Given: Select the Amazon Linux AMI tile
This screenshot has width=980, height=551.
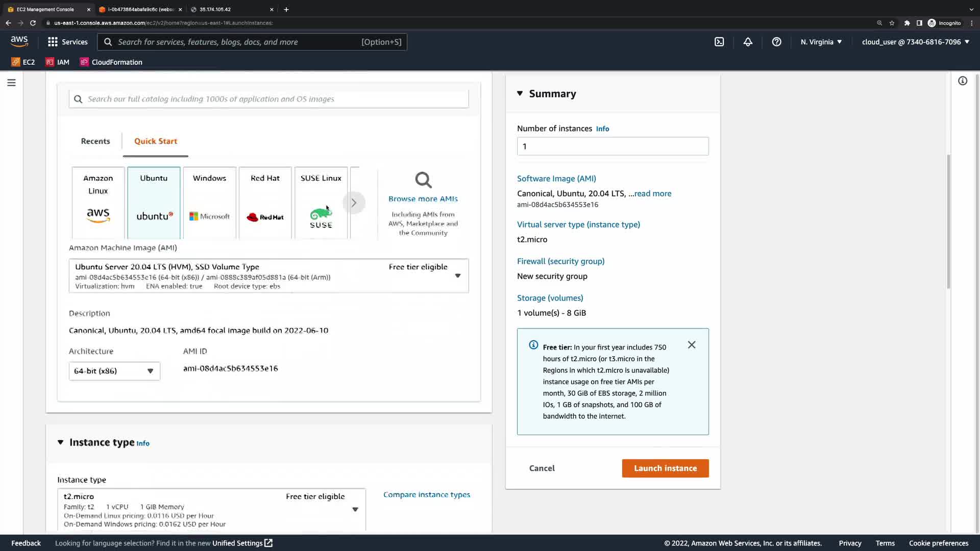Looking at the screenshot, I should pyautogui.click(x=98, y=203).
